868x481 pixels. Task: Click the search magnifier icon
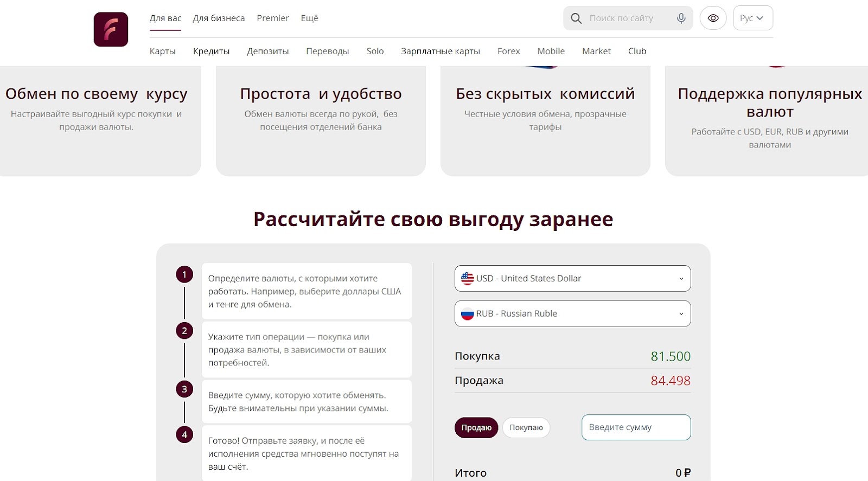[x=576, y=18]
